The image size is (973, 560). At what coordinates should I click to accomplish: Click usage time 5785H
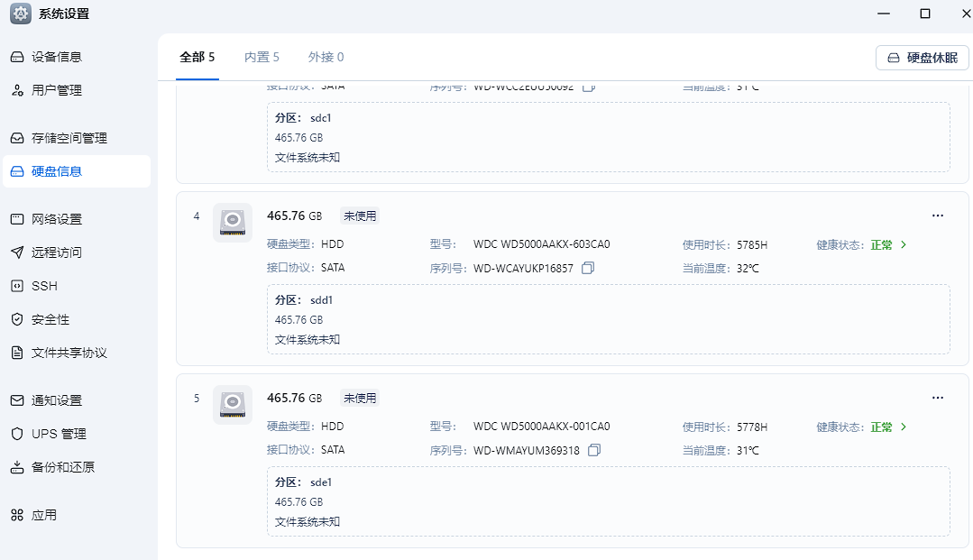[752, 245]
